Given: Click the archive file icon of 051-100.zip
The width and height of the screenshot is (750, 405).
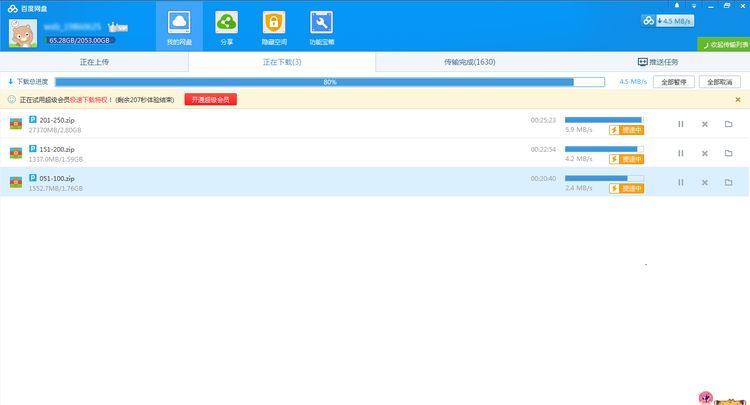Looking at the screenshot, I should click(16, 182).
